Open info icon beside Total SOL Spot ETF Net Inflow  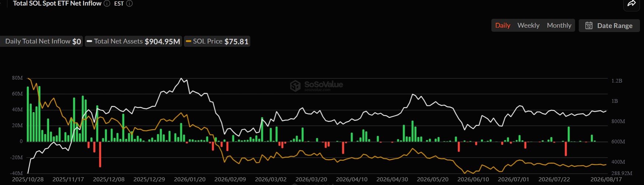pyautogui.click(x=107, y=3)
